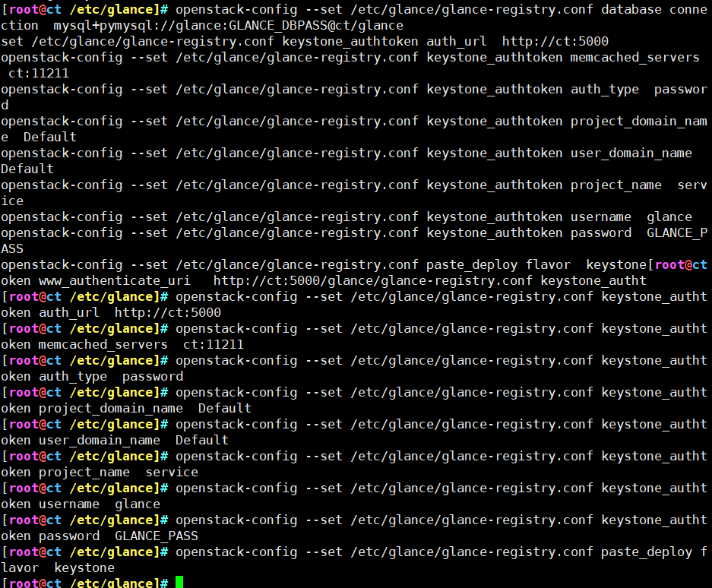Click "memcached_servers" following "oken"
Screen dimensions: 712x588
[103, 344]
